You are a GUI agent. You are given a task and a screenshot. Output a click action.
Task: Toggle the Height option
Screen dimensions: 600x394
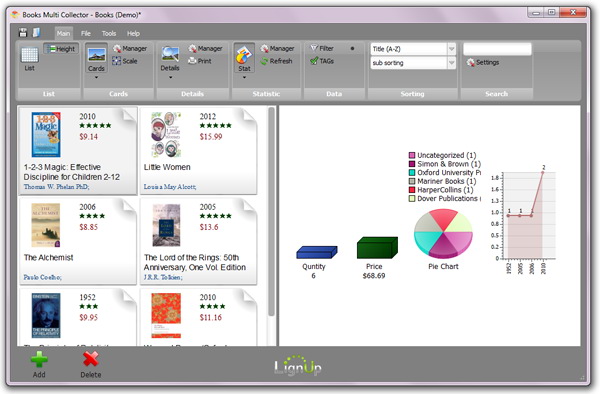point(61,49)
